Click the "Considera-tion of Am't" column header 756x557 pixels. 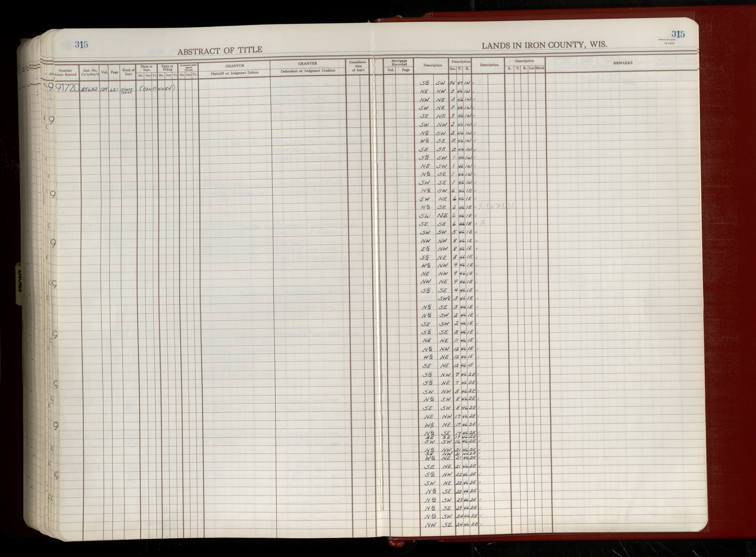click(358, 66)
